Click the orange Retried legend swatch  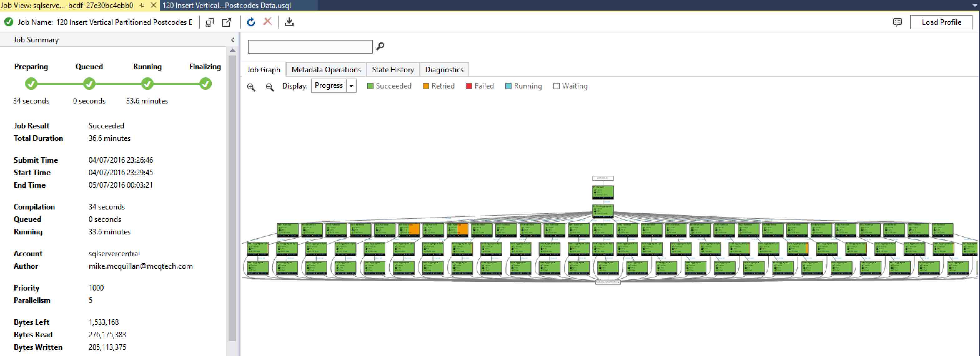[426, 86]
